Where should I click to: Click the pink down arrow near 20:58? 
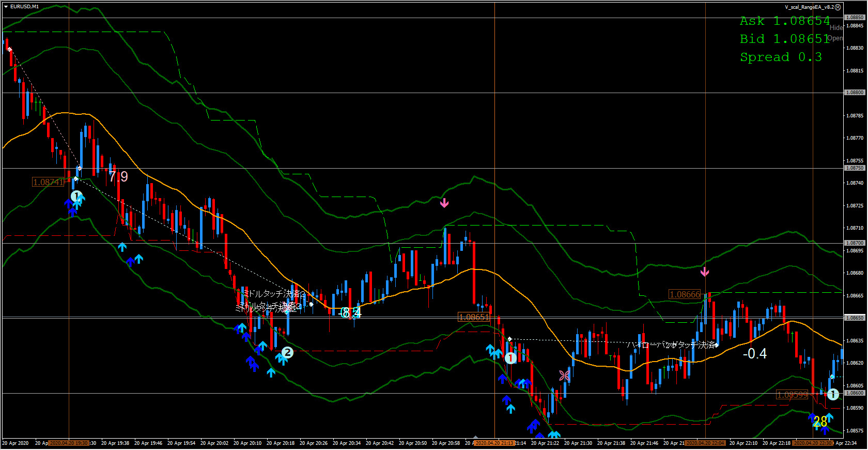tap(444, 203)
